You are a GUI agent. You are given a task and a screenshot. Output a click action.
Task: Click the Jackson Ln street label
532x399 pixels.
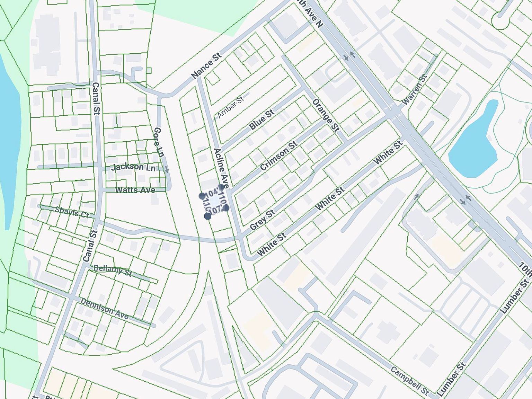133,167
